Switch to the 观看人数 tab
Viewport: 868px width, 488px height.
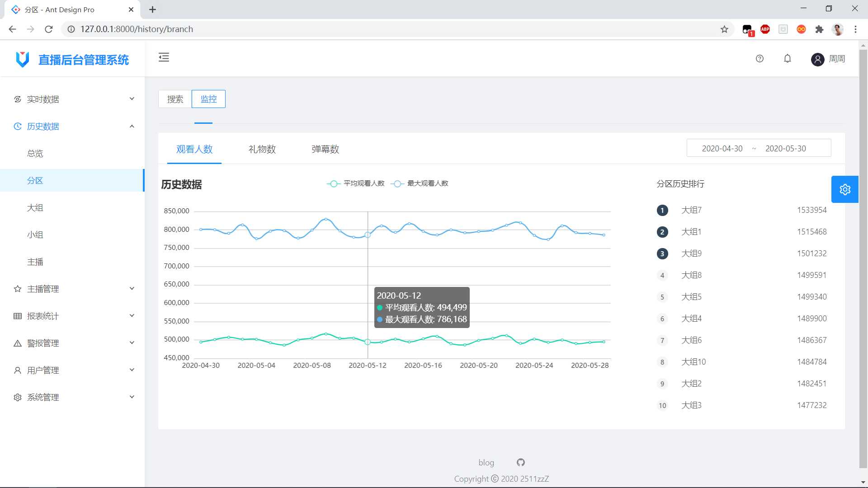tap(194, 149)
